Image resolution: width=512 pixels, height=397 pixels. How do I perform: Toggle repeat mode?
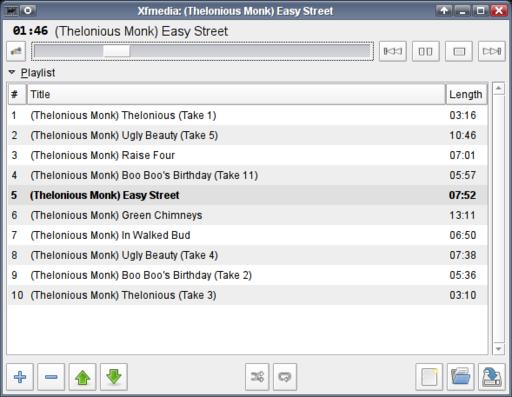coord(285,377)
